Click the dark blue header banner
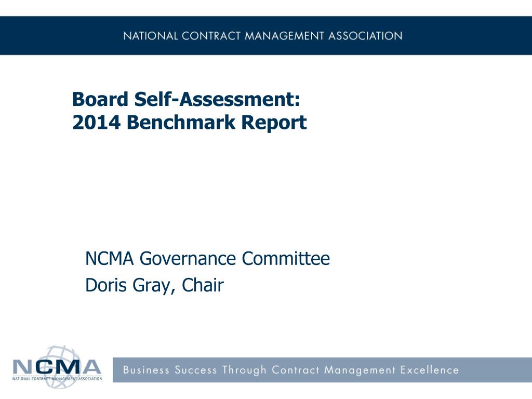Screen dimensions: 532x399 tap(266, 35)
